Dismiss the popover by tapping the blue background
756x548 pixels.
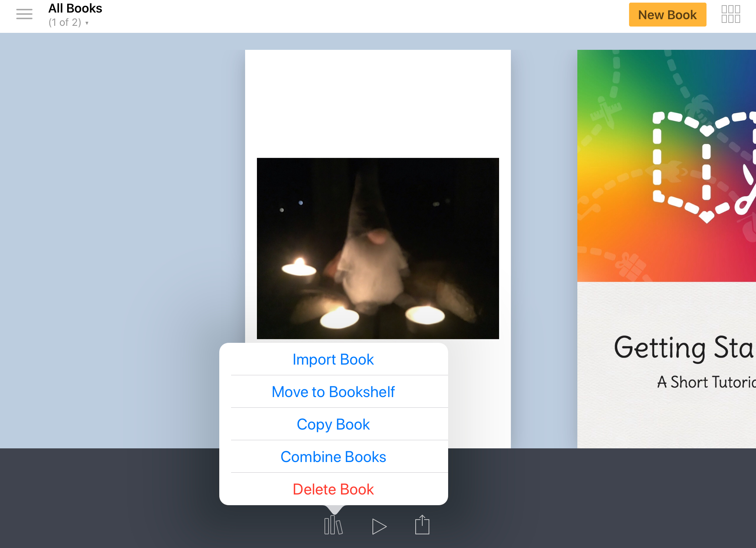pos(111,221)
